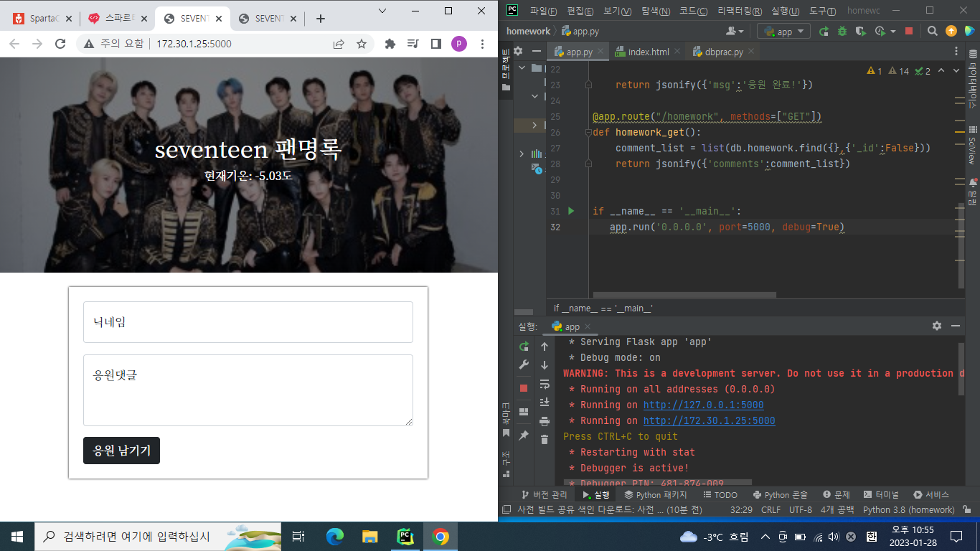The width and height of the screenshot is (980, 551).
Task: Open the TODO tool window tab
Action: point(720,495)
